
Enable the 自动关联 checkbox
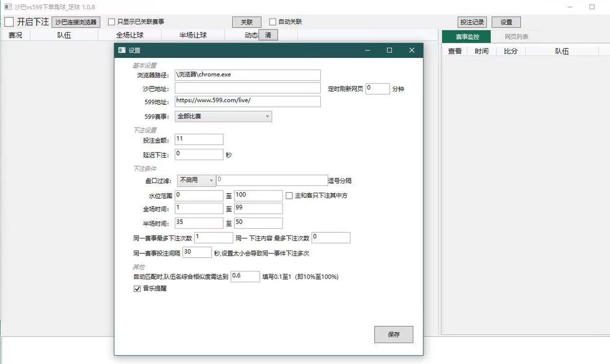[x=272, y=22]
